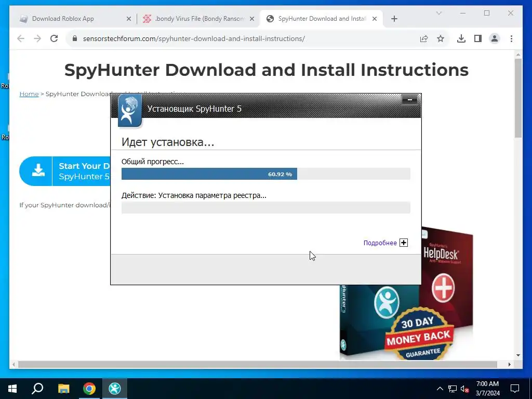This screenshot has height=399, width=532.
Task: Open Chrome three-dot menu
Action: click(x=511, y=38)
